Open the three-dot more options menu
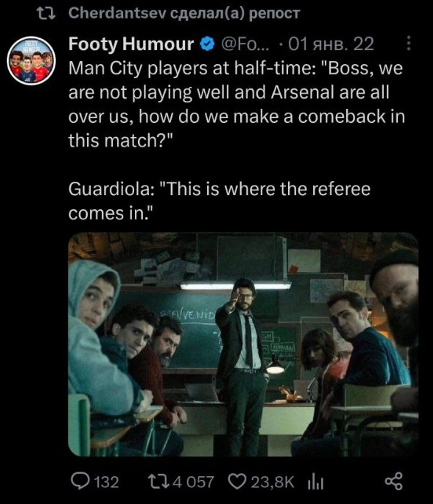Image resolution: width=433 pixels, height=504 pixels. (409, 44)
